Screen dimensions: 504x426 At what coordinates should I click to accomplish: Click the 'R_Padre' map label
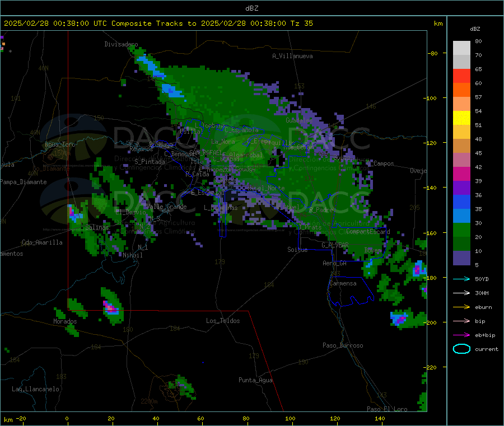pyautogui.click(x=321, y=210)
